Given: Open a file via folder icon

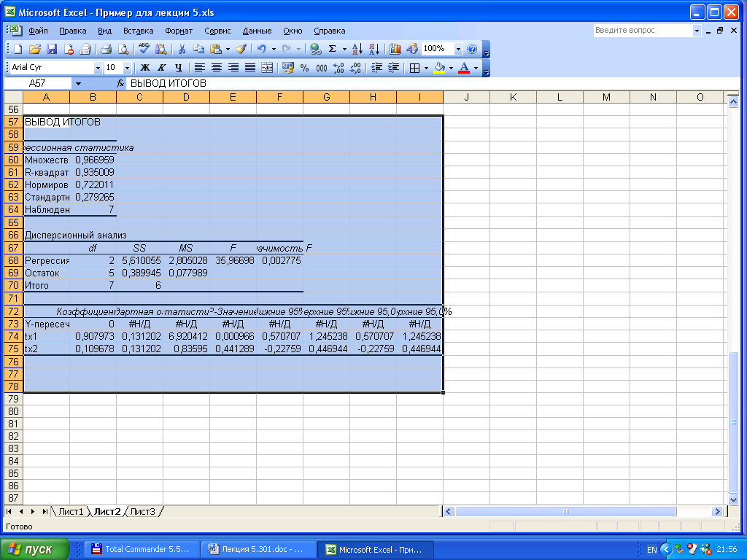Looking at the screenshot, I should pos(35,49).
